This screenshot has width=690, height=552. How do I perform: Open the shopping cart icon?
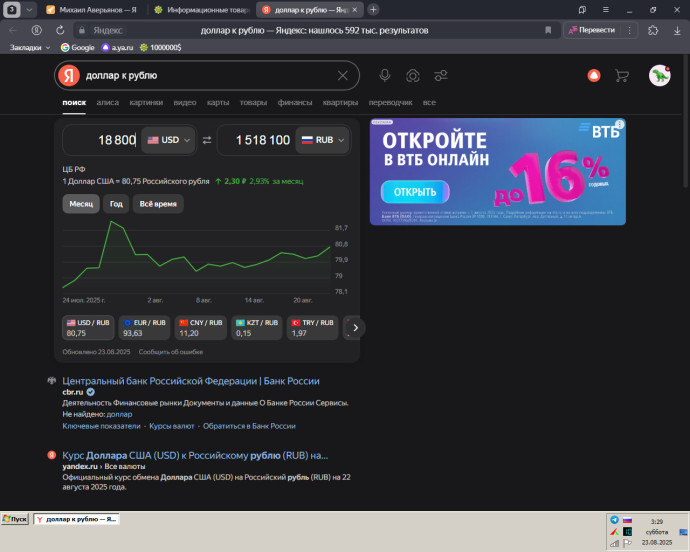click(x=621, y=76)
